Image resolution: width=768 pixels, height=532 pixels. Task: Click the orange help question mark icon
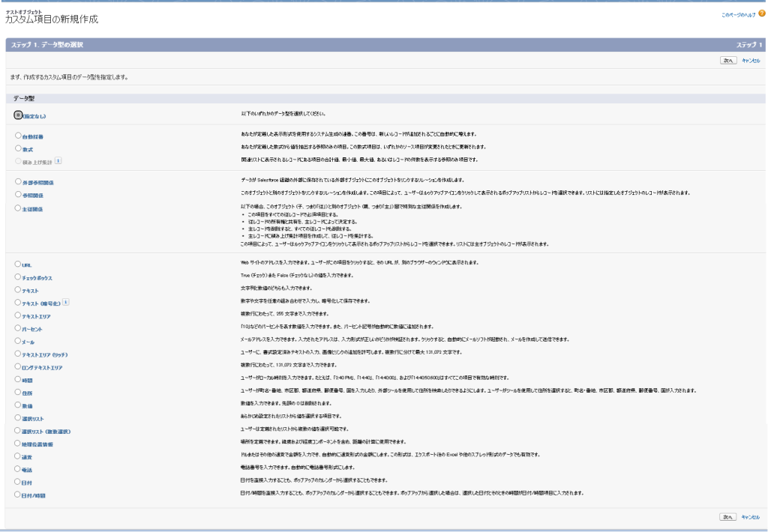point(761,13)
